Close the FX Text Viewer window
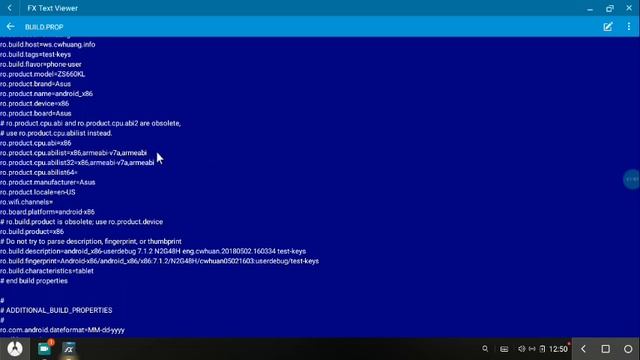This screenshot has height=360, width=640. pyautogui.click(x=629, y=8)
